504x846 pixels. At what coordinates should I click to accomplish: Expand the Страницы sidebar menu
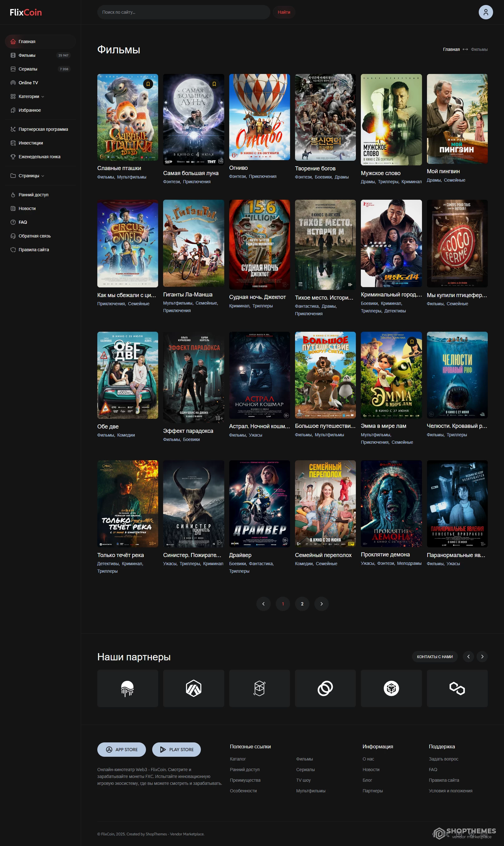tap(31, 176)
